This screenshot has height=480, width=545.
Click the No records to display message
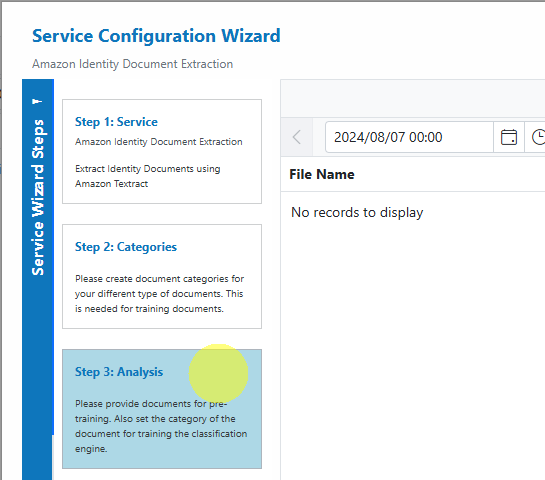(357, 212)
